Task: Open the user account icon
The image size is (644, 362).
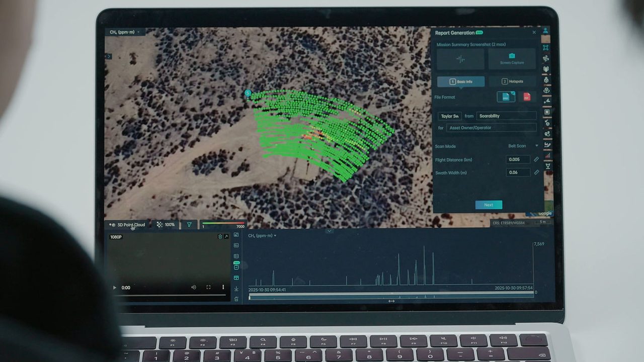Action: [x=545, y=31]
